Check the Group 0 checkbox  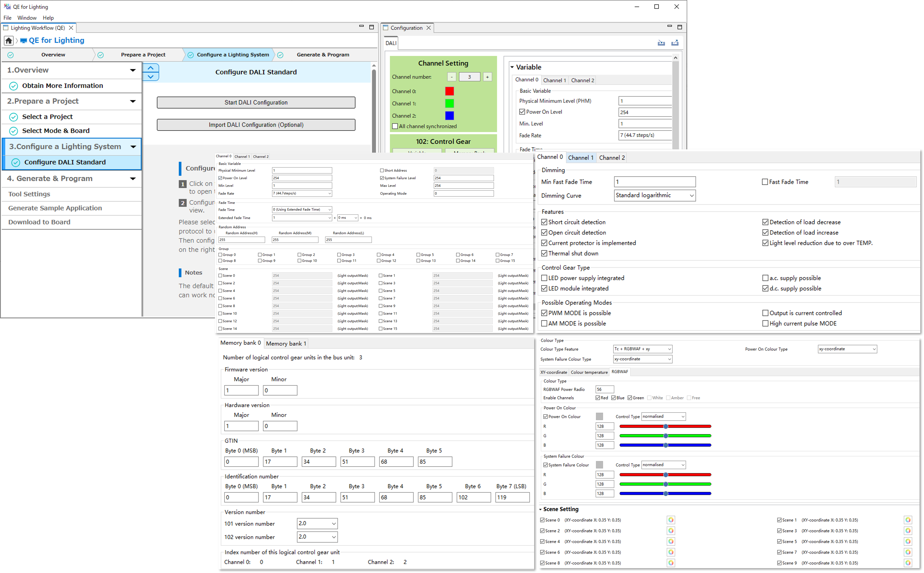tap(220, 255)
